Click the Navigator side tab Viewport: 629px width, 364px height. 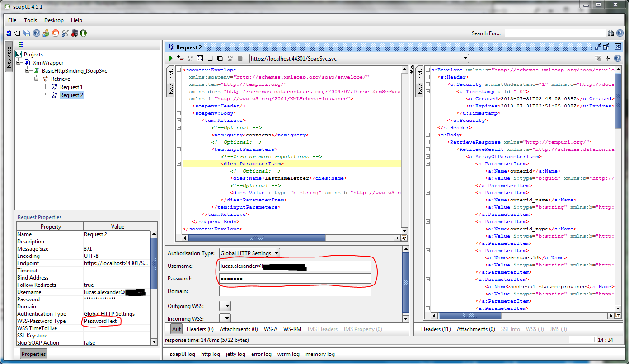pyautogui.click(x=9, y=57)
